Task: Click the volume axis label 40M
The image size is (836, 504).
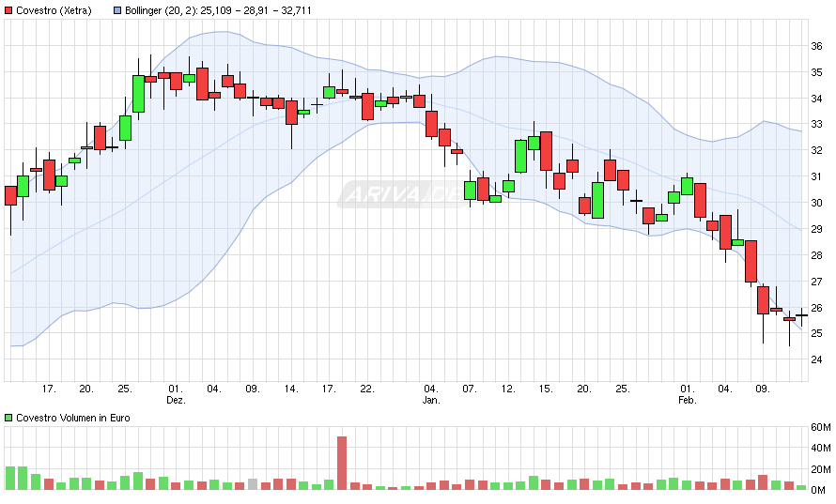Action: (821, 448)
